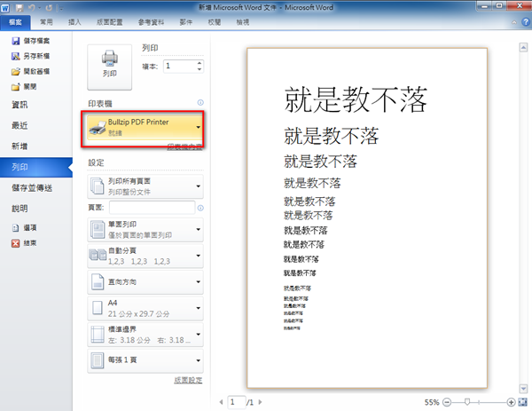Image resolution: width=532 pixels, height=411 pixels.
Task: Minimize the ribbon caret icon
Action: pyautogui.click(x=514, y=22)
